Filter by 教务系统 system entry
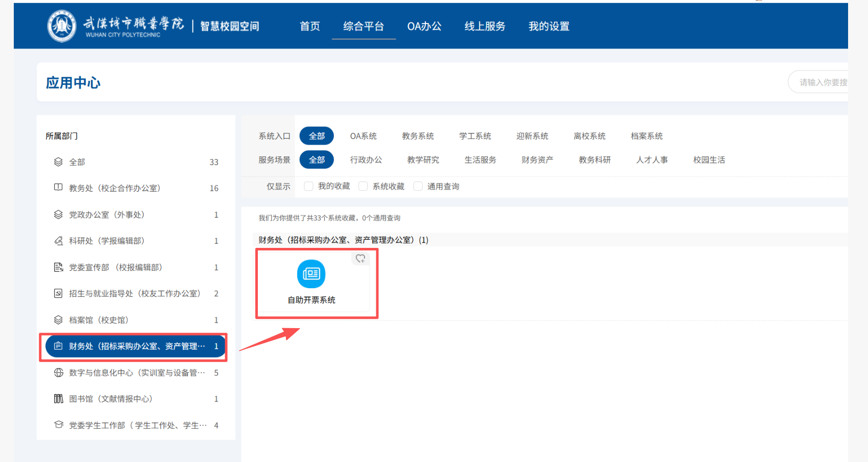Screen dimensions: 868x462 tap(418, 136)
